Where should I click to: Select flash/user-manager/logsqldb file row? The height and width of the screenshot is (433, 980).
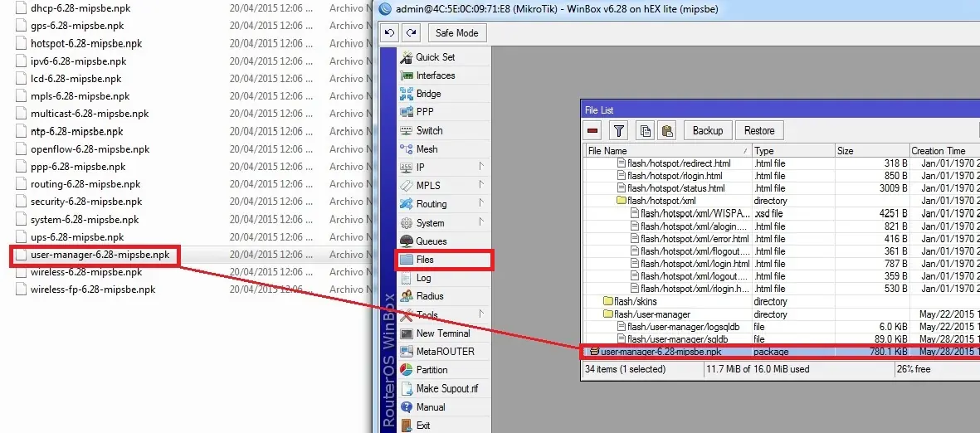point(781,326)
